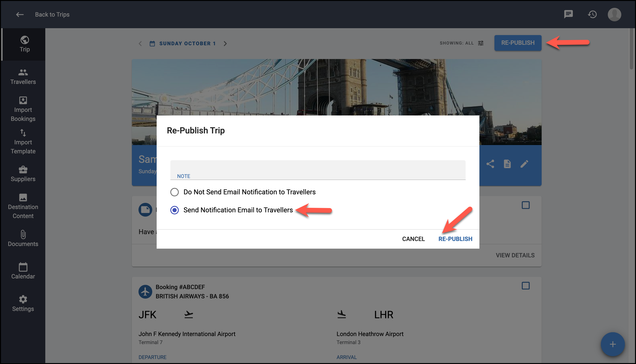Screen dimensions: 636x364
Task: Click the page vertical scrollbar
Action: click(x=632, y=49)
